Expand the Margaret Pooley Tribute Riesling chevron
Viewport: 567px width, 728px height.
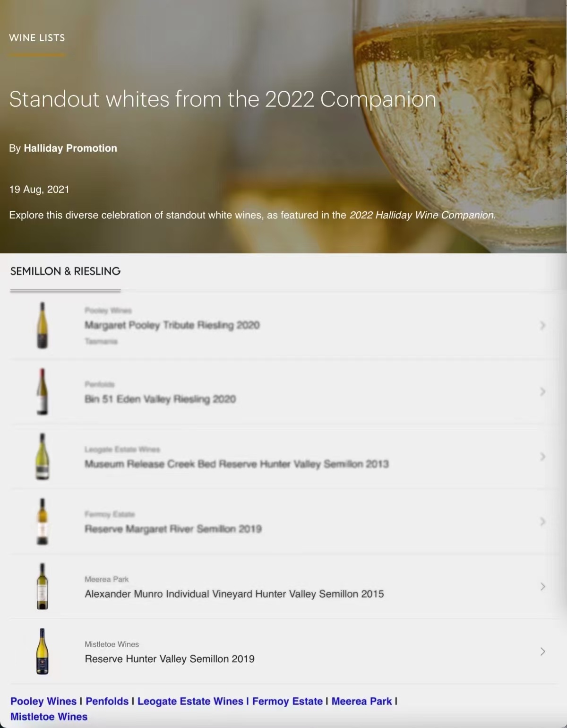click(x=542, y=325)
